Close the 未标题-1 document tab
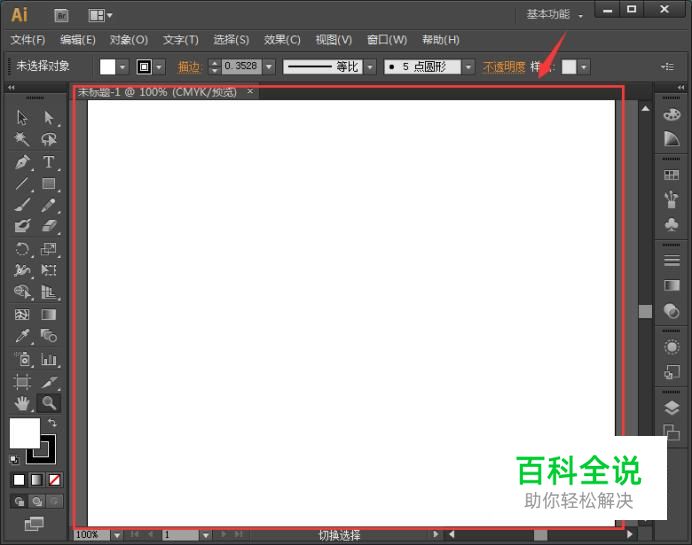The image size is (692, 545). [x=250, y=91]
